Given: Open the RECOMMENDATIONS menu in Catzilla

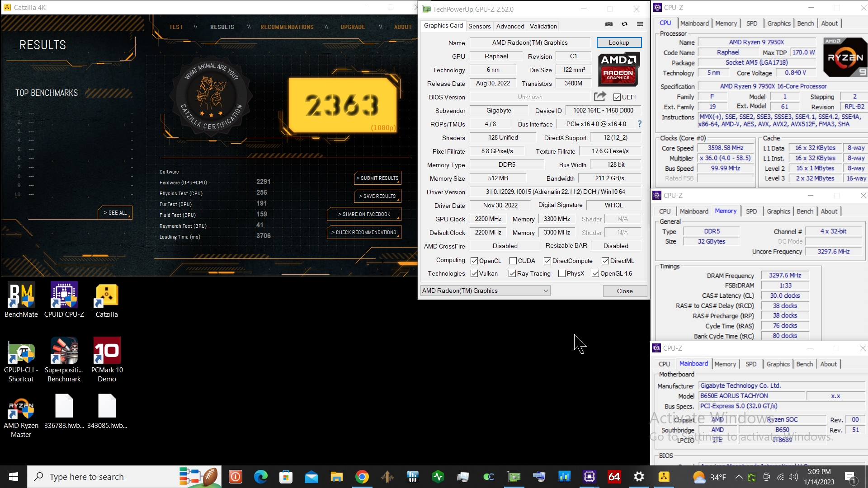Looking at the screenshot, I should pyautogui.click(x=287, y=27).
